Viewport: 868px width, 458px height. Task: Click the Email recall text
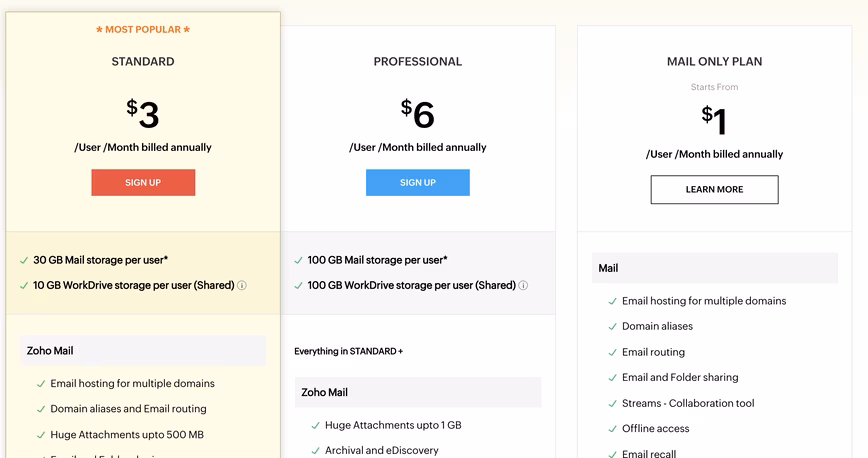coord(649,453)
